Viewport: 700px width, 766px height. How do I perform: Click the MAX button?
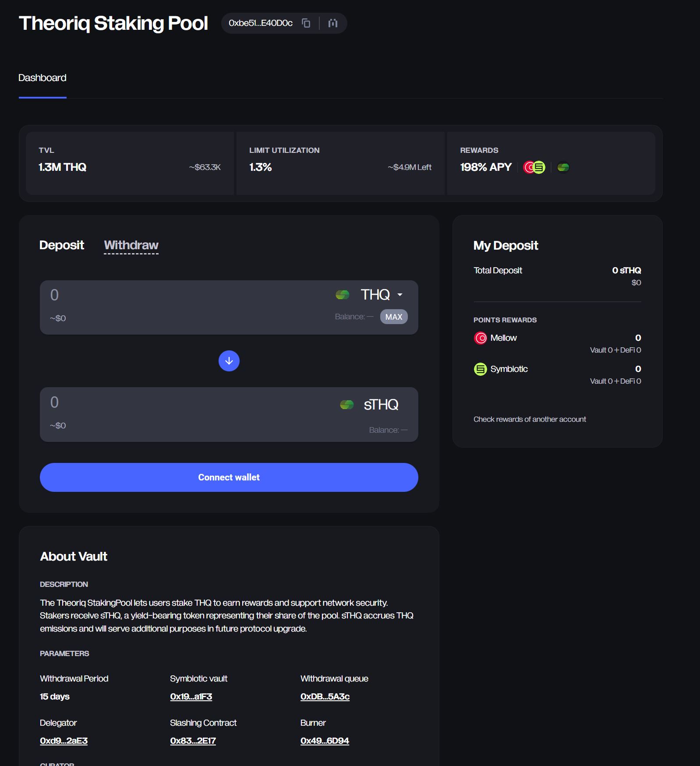point(394,317)
